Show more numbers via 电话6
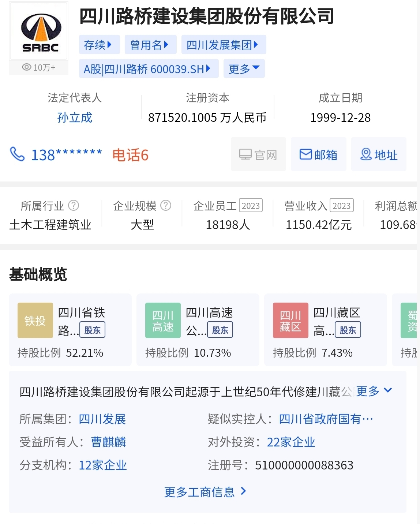Screen dimensions: 420x524 click(x=130, y=155)
